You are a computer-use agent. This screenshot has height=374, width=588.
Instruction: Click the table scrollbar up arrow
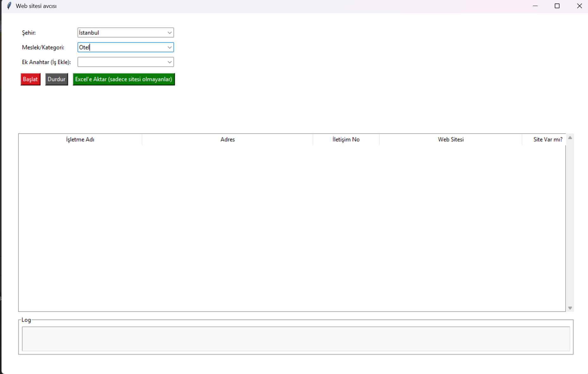pos(570,138)
